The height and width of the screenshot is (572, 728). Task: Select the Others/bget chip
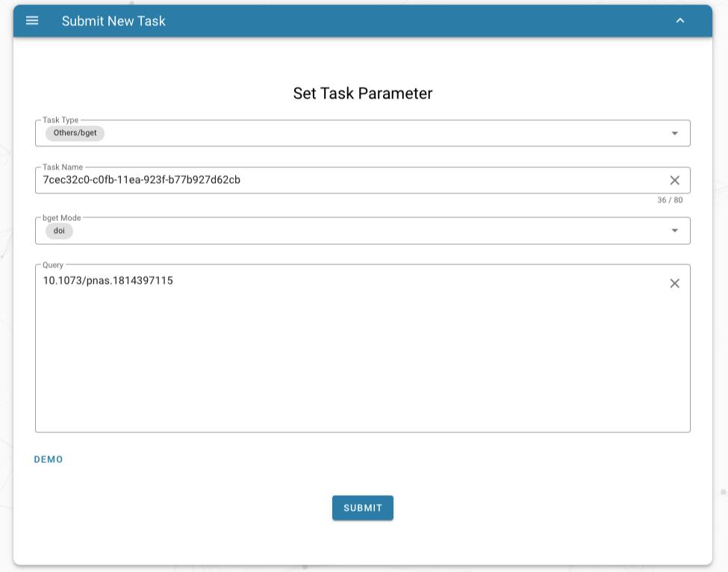click(75, 133)
